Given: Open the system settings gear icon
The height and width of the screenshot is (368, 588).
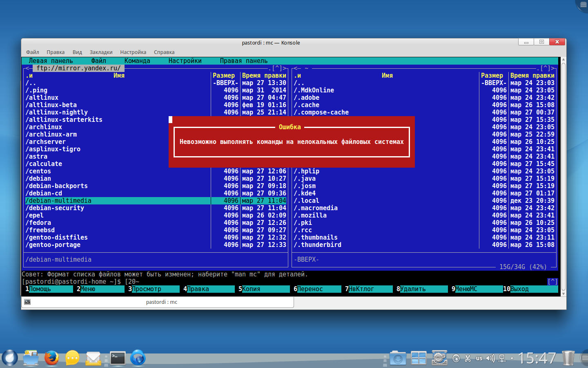Looking at the screenshot, I should pos(439,358).
